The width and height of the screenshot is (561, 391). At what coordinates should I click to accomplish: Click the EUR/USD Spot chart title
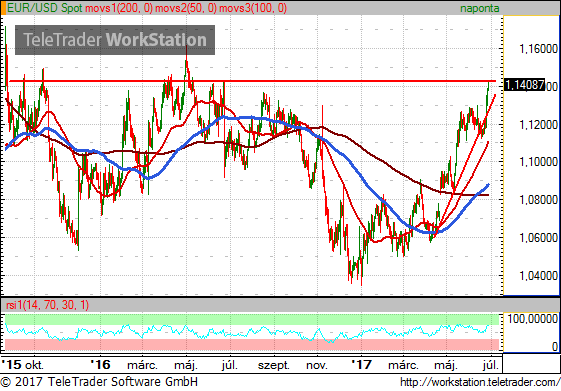coord(45,8)
